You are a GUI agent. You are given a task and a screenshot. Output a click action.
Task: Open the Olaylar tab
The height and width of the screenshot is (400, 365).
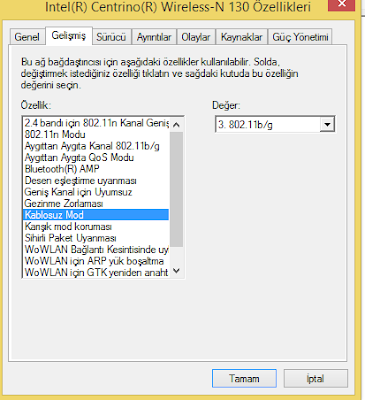pyautogui.click(x=196, y=37)
